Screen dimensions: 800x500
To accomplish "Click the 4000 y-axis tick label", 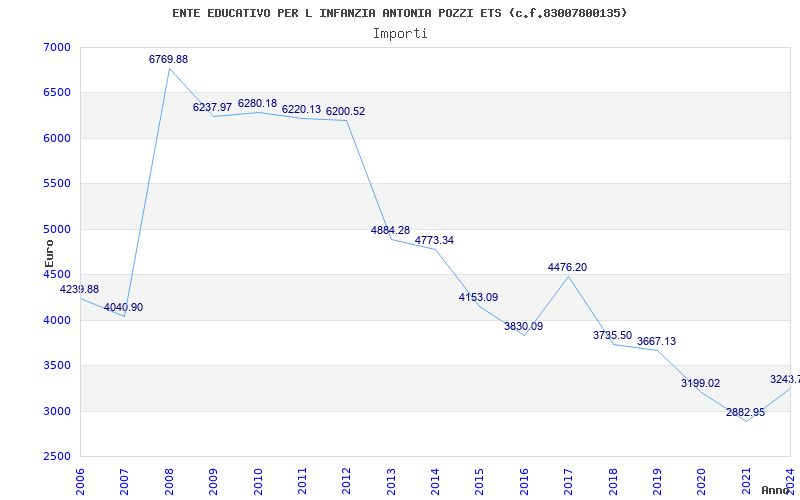I will (56, 320).
